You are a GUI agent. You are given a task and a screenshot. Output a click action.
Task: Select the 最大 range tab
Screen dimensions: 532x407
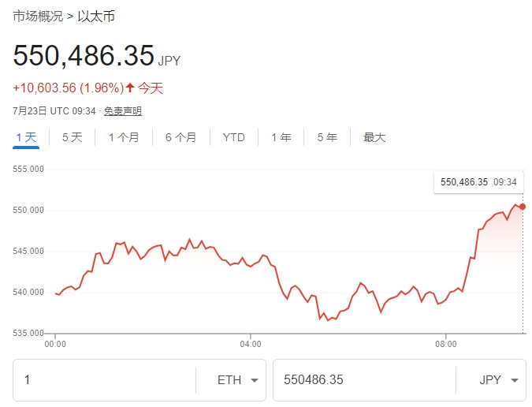(x=374, y=137)
